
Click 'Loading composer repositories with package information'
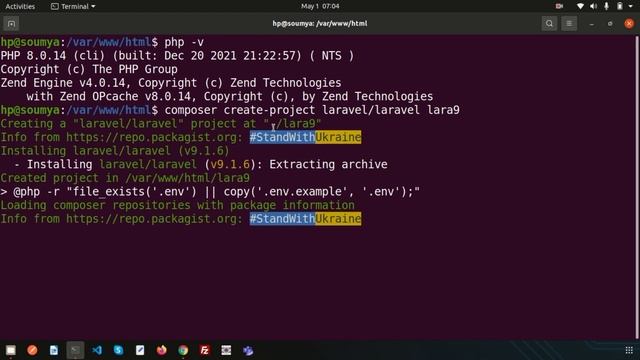(178, 205)
